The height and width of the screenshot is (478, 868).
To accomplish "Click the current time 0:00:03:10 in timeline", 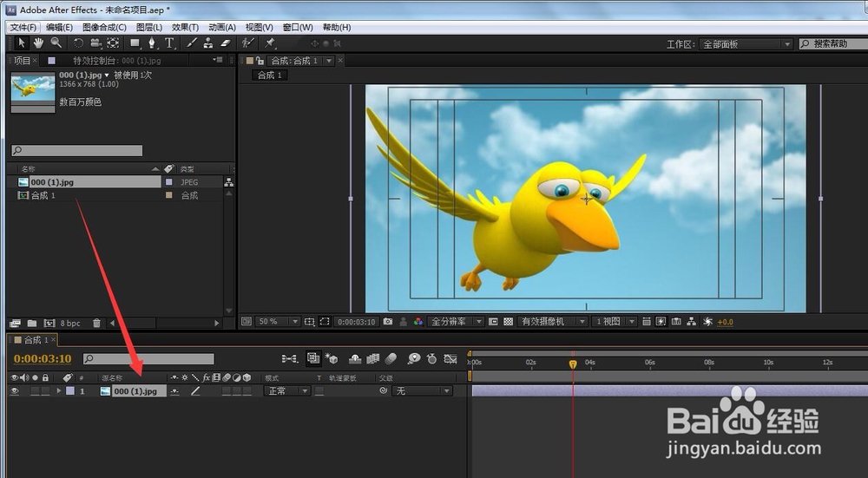I will click(x=43, y=359).
